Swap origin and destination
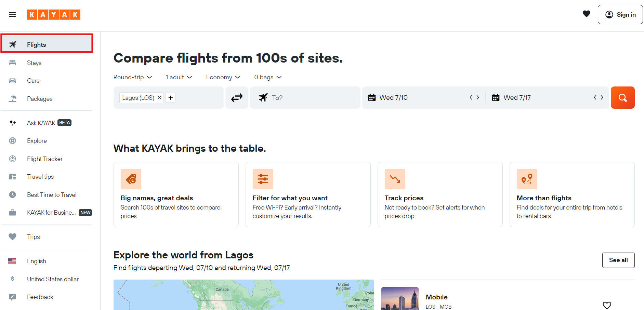 237,98
